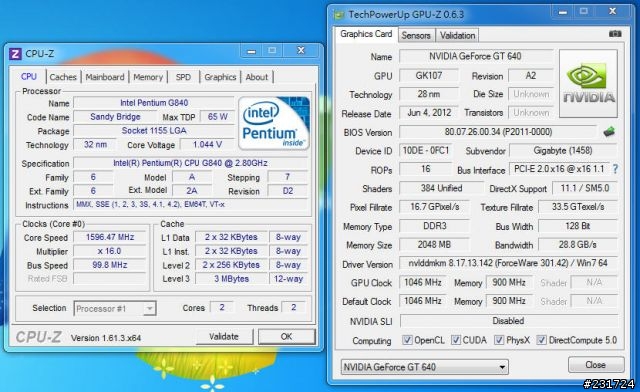Close the GPU-Z window with X
This screenshot has height=392, width=640.
[612, 12]
